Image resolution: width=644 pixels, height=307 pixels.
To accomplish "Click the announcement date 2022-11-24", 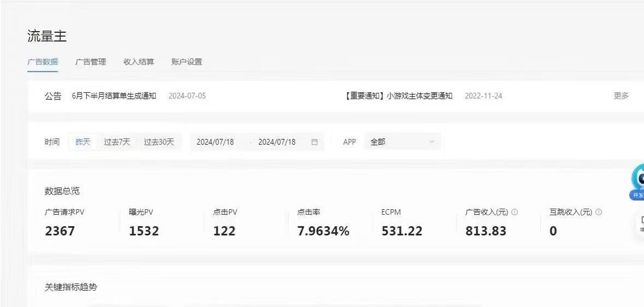I will point(483,96).
